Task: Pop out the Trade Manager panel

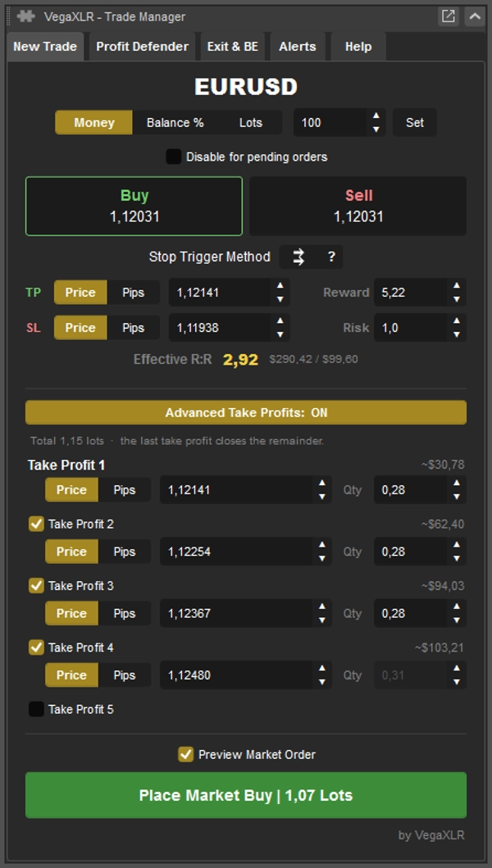Action: [448, 16]
